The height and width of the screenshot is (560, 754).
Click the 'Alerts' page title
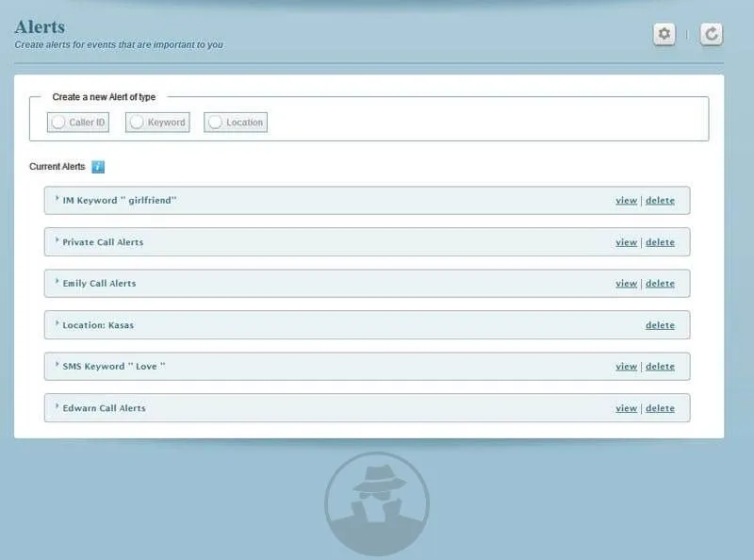coord(40,27)
